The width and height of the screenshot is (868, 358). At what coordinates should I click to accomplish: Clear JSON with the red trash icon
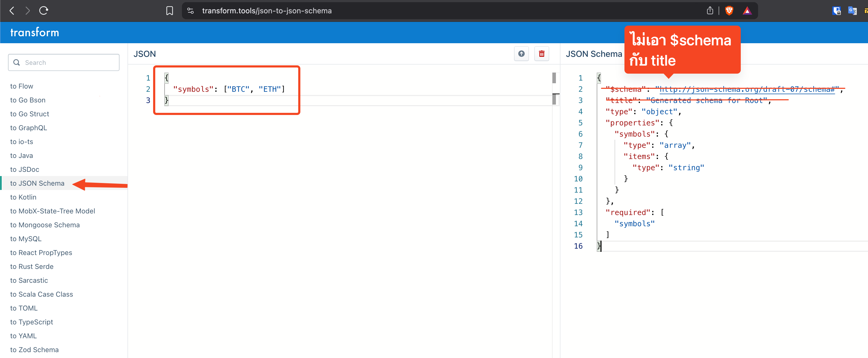pos(541,54)
